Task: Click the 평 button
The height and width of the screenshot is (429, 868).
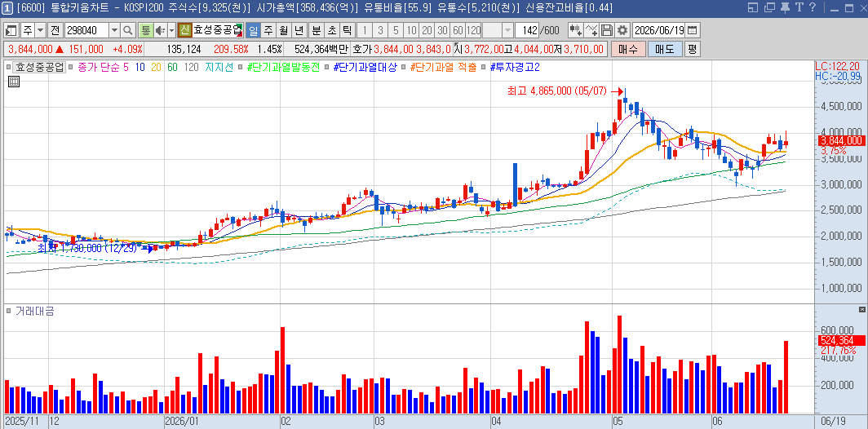Action: [692, 49]
